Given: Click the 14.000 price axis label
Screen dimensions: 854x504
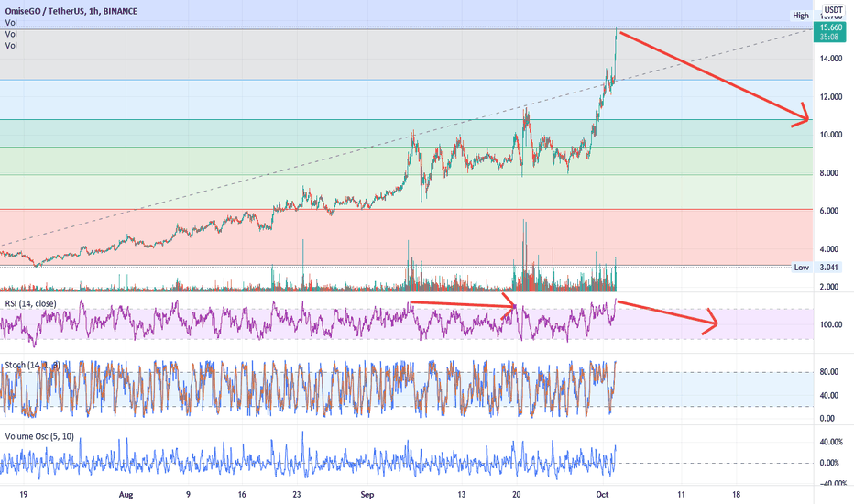Looking at the screenshot, I should 830,59.
